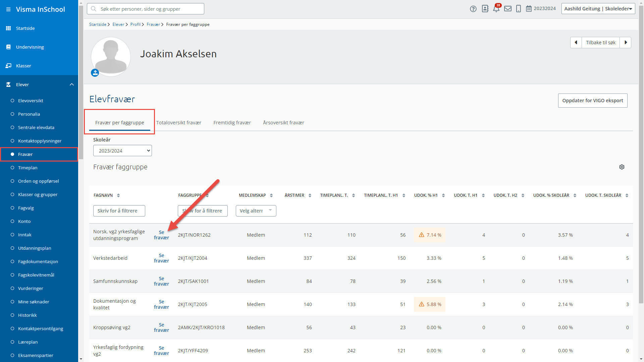Image resolution: width=644 pixels, height=362 pixels.
Task: Open the notifications bell icon
Action: point(496,9)
